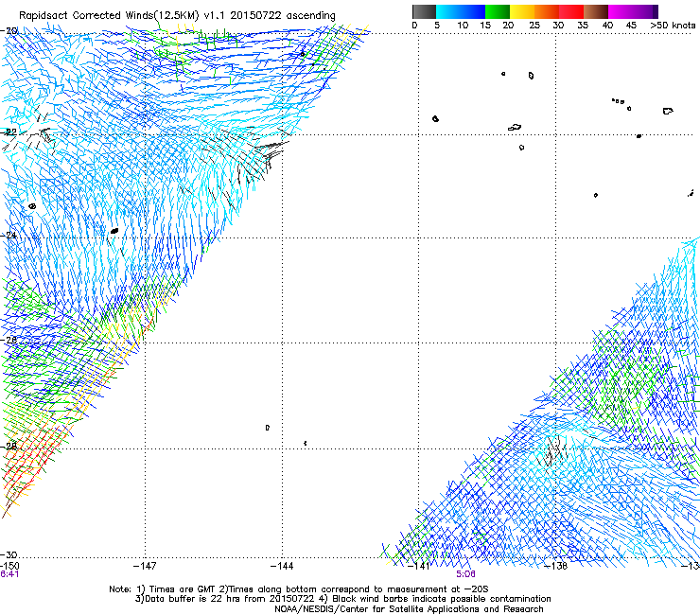The width and height of the screenshot is (700, 615).
Task: Click the '5:08' purple time label
Action: (465, 574)
